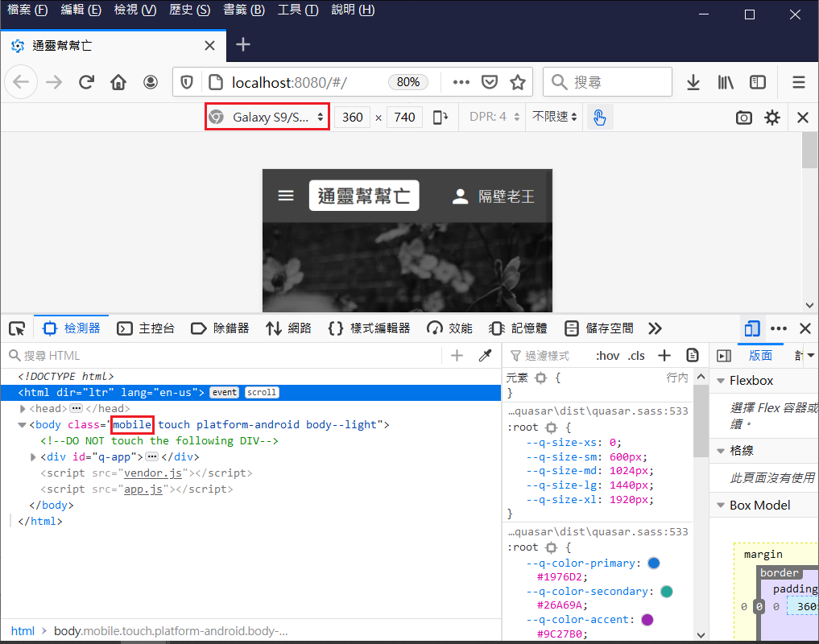819x644 pixels.
Task: Pick a color with the eyedropper
Action: tap(486, 356)
